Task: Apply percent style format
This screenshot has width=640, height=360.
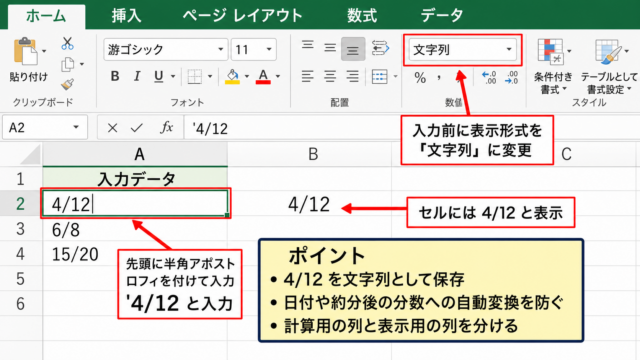Action: [420, 77]
